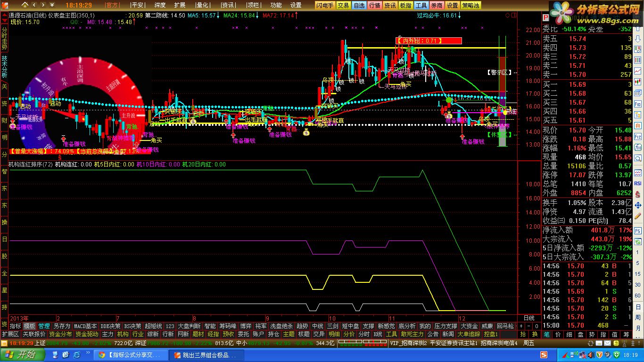Select the 势 tab under the trade list
This screenshot has height=362, width=644.
pos(592,334)
